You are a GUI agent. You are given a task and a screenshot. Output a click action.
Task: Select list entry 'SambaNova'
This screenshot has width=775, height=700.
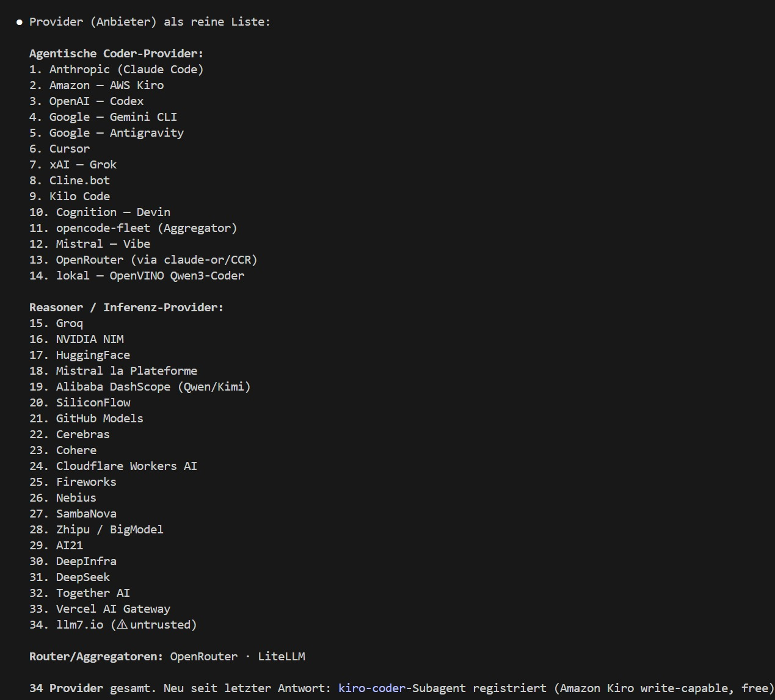86,513
